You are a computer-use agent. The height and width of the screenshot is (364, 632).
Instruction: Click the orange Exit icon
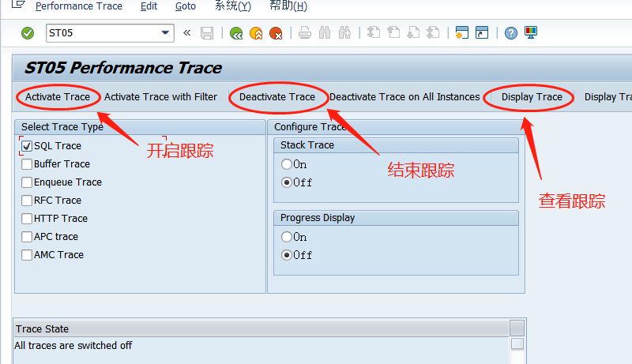256,33
